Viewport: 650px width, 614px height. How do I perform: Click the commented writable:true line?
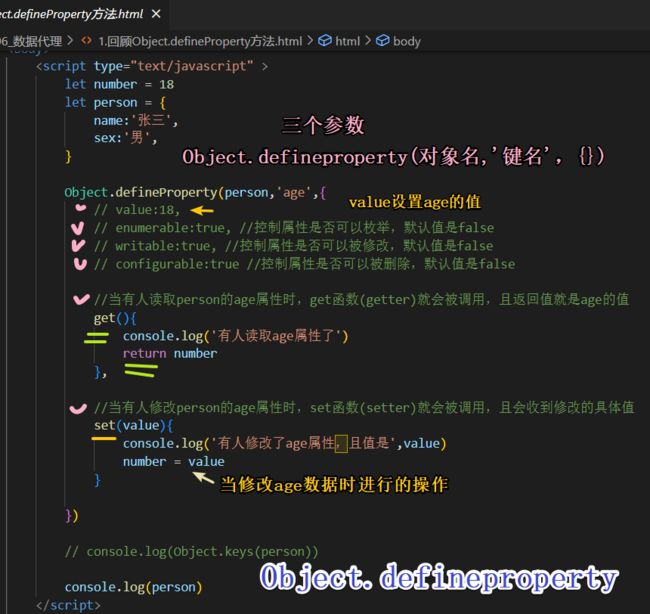tap(293, 246)
